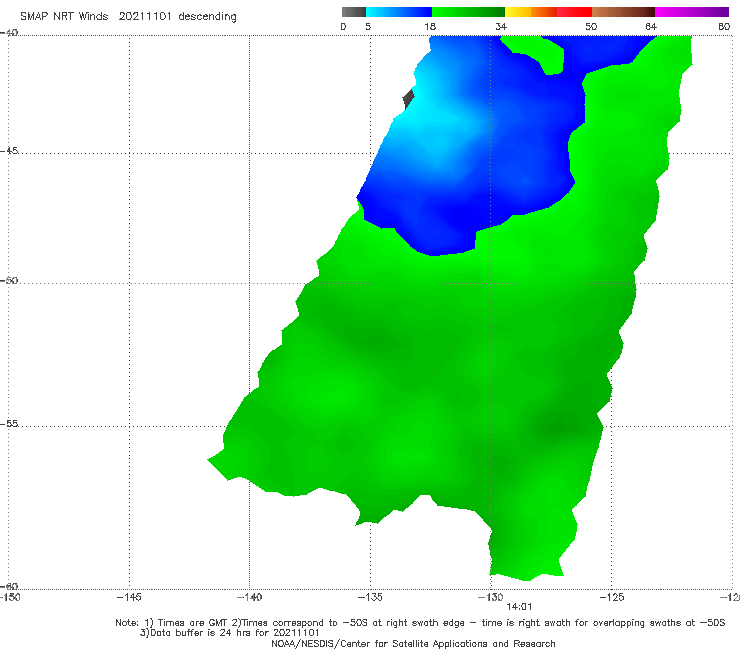Image resolution: width=740 pixels, height=650 pixels.
Task: Click the color bar label '64'
Action: pos(651,26)
